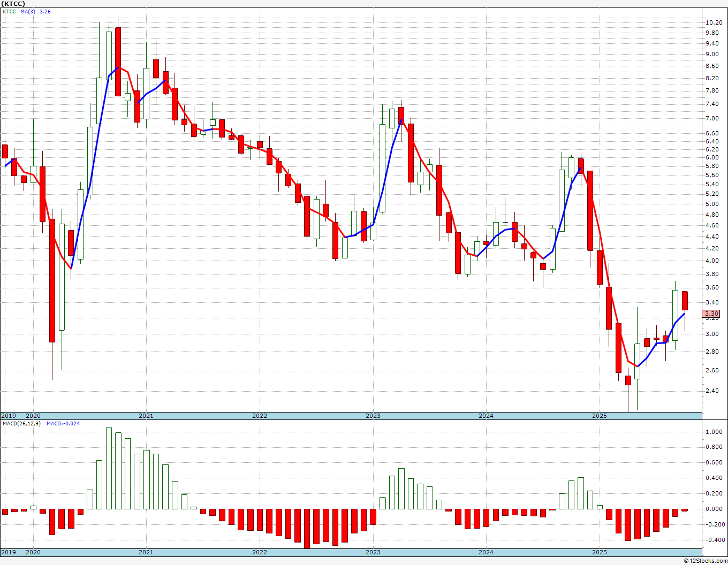Select the 6.00 price axis label

pos(712,157)
